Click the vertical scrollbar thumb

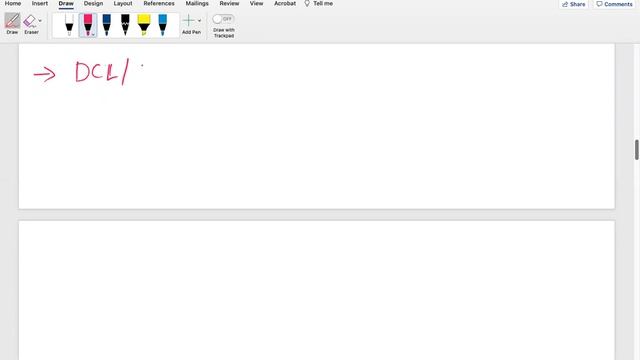point(636,150)
